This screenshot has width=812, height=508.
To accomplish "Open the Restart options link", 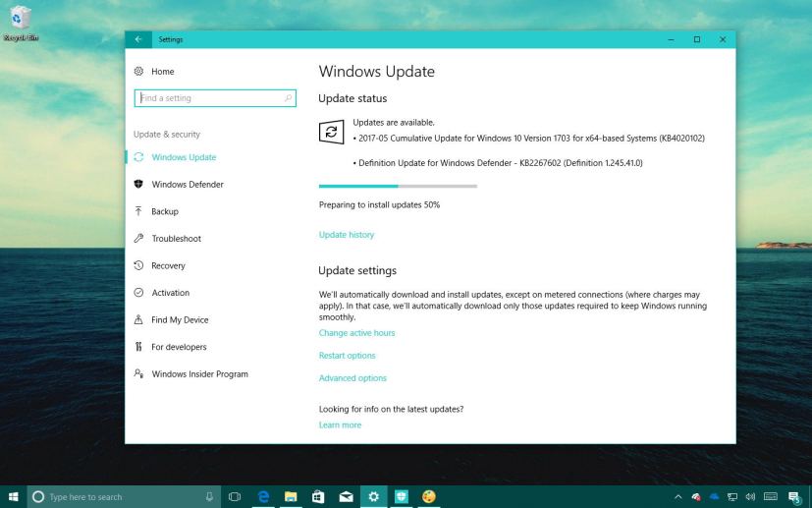I will [347, 356].
